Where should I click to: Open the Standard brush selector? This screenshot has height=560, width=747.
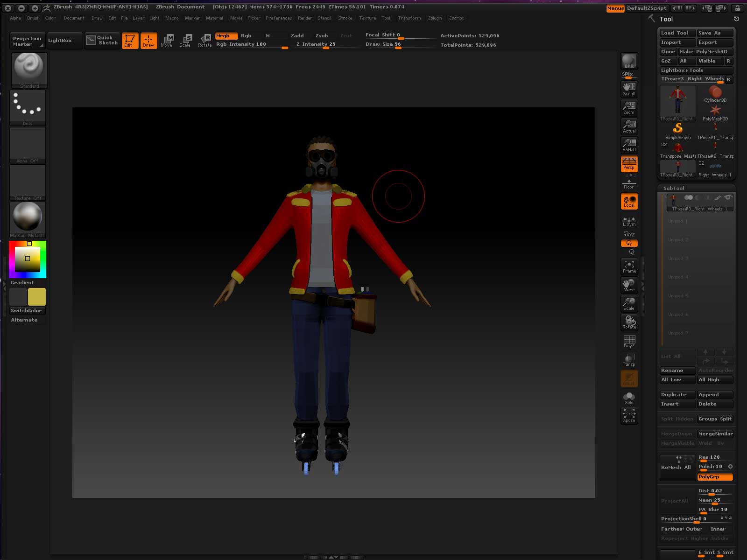pyautogui.click(x=28, y=70)
